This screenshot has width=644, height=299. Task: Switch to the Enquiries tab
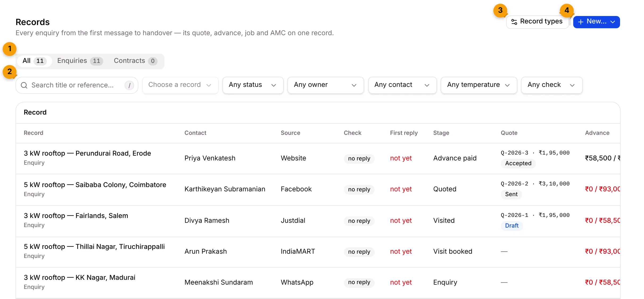[x=80, y=61]
